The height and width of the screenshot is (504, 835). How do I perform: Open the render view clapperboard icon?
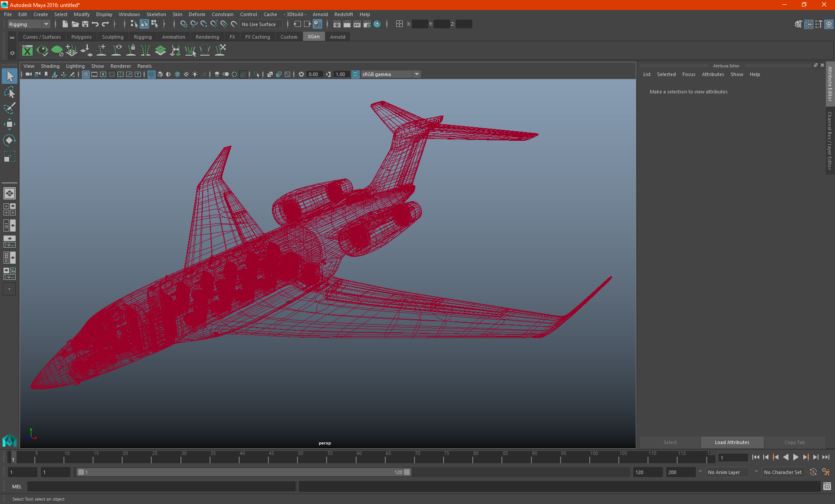tap(337, 24)
